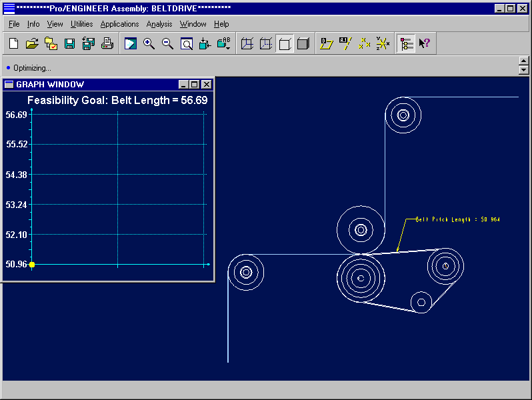The image size is (532, 400).
Task: Click the Pro/ENGINEER system menu icon in title bar
Action: (9, 9)
